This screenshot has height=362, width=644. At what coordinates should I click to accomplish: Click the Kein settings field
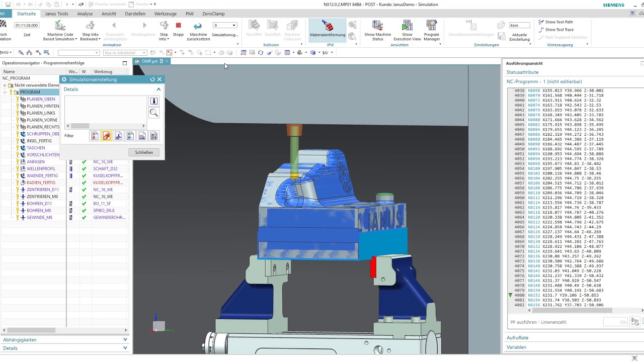pos(519,25)
